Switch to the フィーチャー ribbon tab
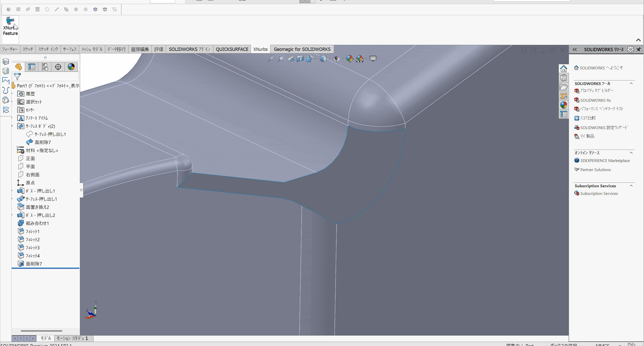Screen dimensions: 644x346 pos(10,49)
